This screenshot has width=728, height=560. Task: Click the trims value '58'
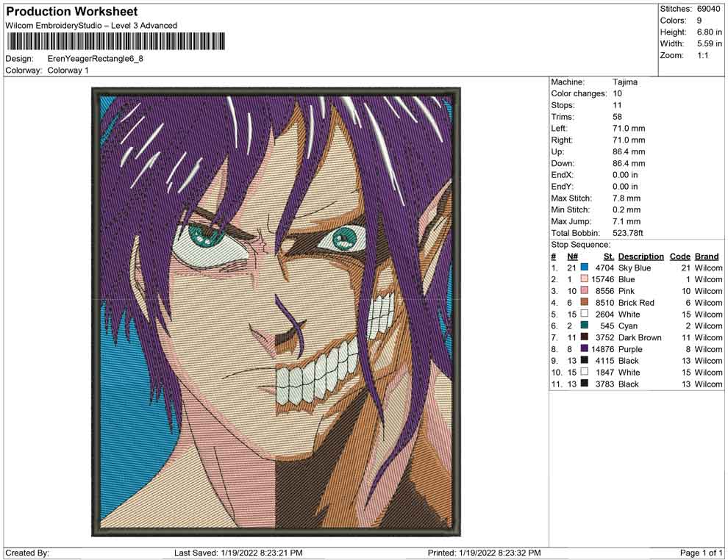(x=618, y=117)
